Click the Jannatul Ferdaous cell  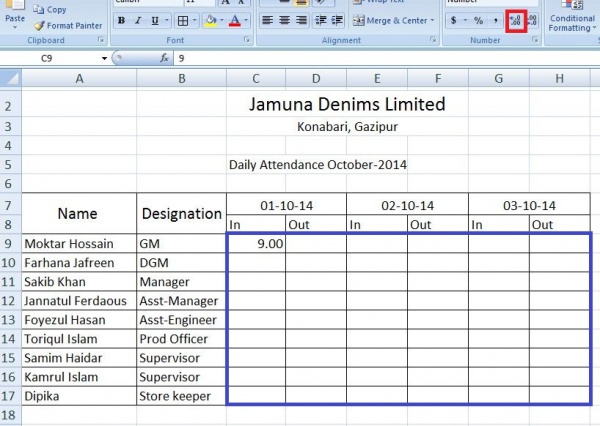79,301
